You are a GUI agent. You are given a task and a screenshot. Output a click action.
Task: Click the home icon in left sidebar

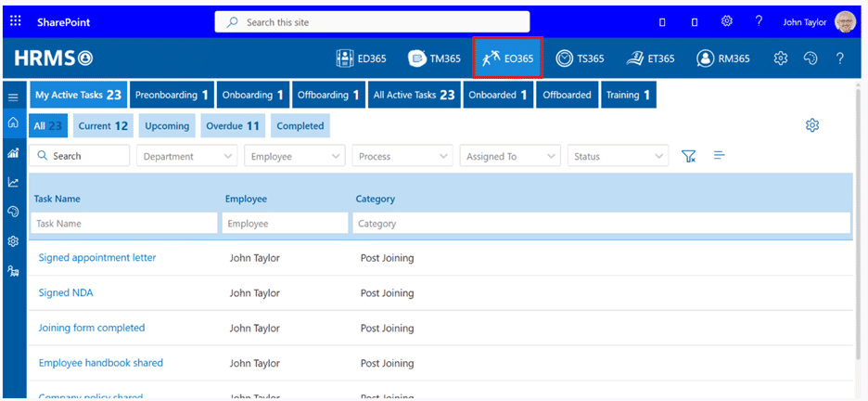point(13,123)
